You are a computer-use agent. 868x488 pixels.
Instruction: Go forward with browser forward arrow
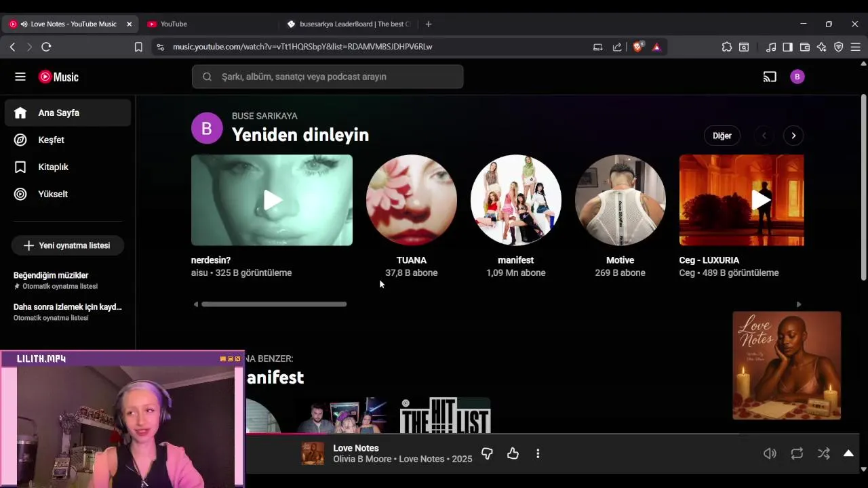click(x=29, y=47)
